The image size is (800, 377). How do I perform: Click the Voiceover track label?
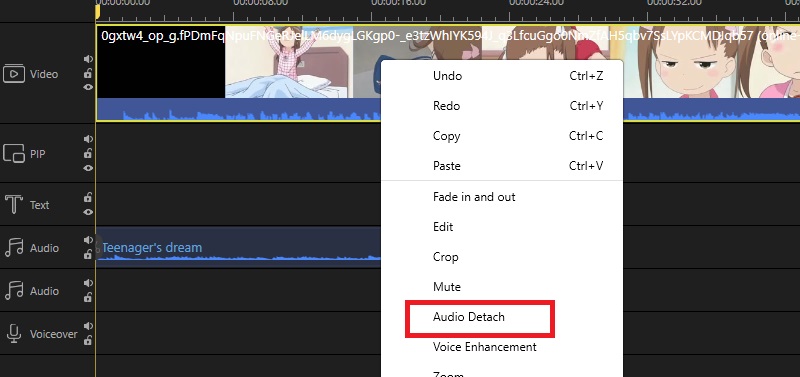pyautogui.click(x=54, y=334)
